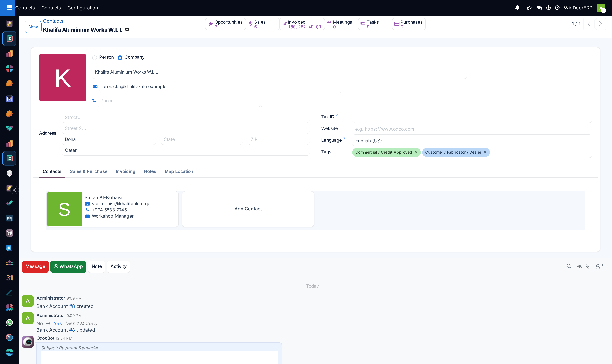Open the conversations chat icon
Image resolution: width=612 pixels, height=364 pixels.
pos(539,8)
